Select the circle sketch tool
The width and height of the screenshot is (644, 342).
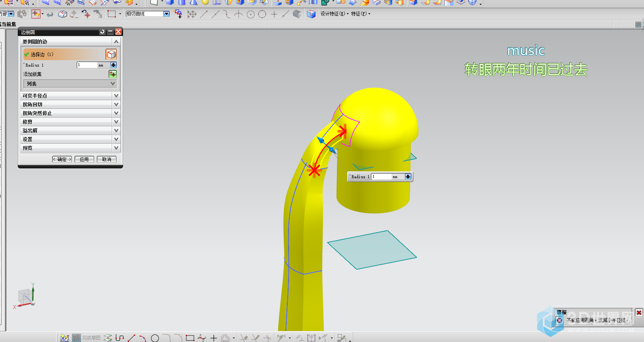click(155, 338)
